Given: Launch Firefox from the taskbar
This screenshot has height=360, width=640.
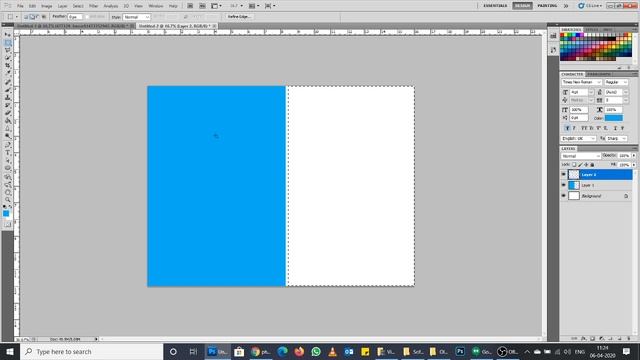Looking at the screenshot, I should tap(299, 351).
